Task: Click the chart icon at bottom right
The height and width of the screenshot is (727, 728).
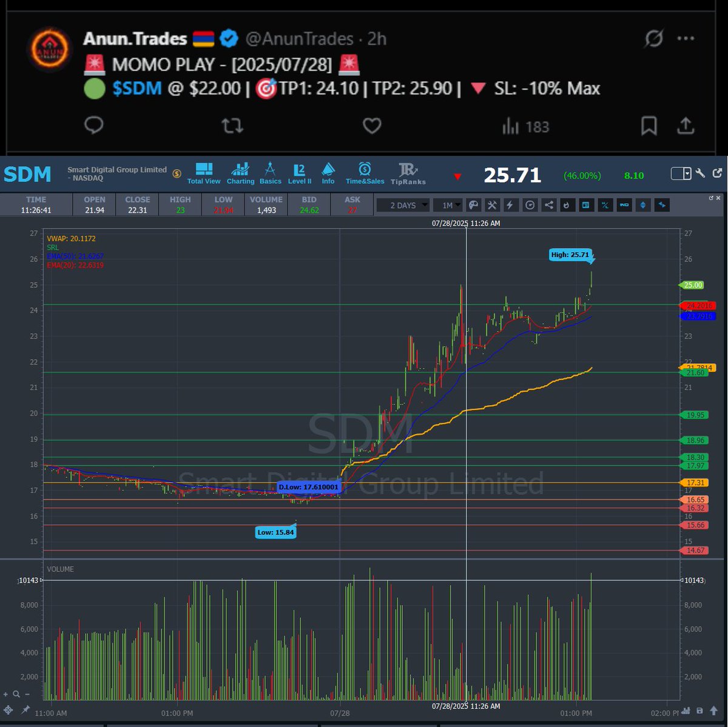Action: (x=686, y=711)
